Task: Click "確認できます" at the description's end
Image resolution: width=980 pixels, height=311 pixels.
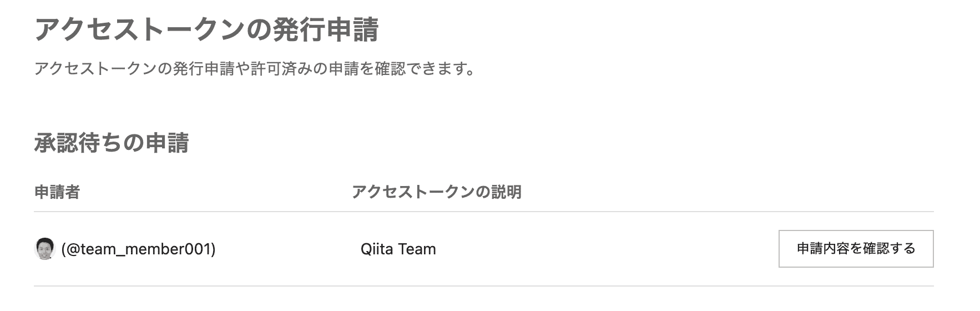Action: [x=417, y=69]
